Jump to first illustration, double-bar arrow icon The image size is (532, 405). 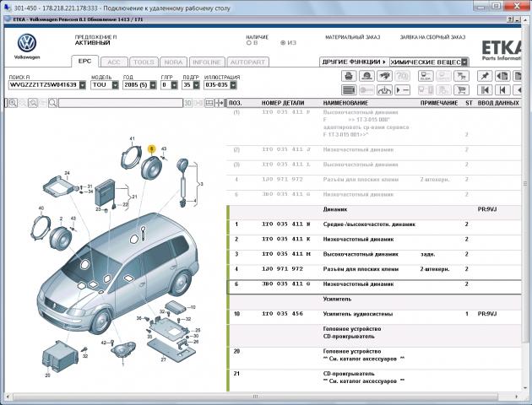[x=485, y=90]
